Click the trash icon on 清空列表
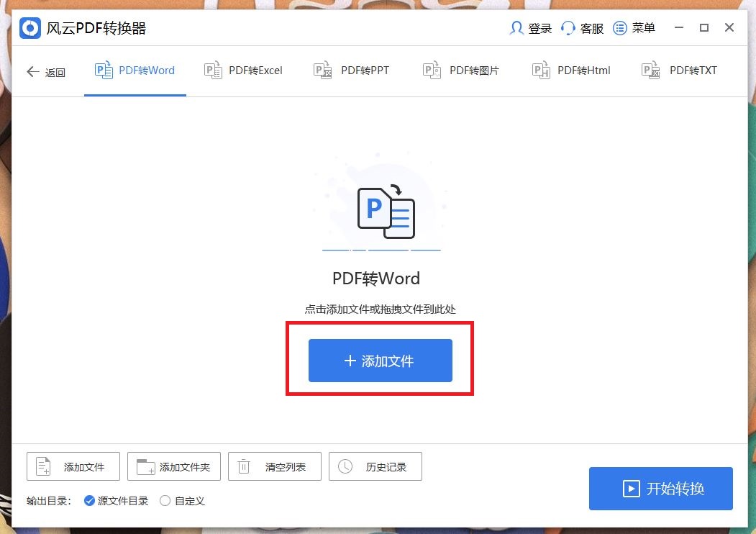 (x=244, y=466)
